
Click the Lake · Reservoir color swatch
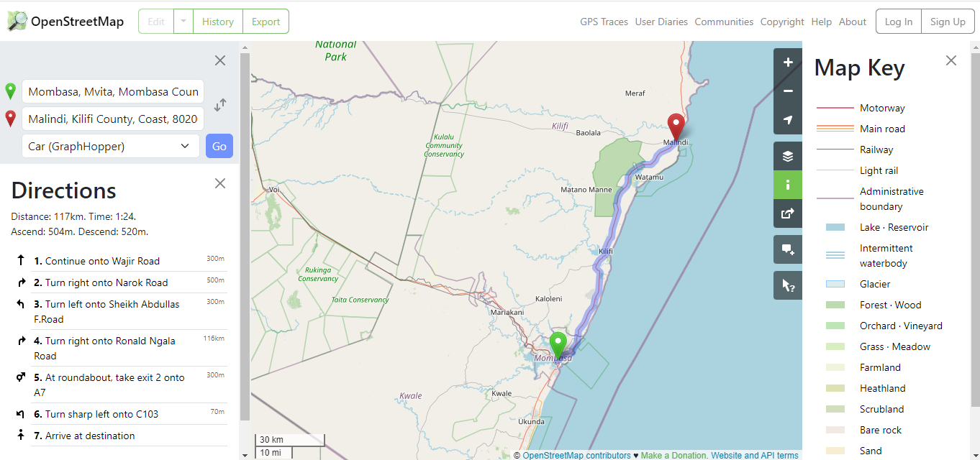(835, 227)
